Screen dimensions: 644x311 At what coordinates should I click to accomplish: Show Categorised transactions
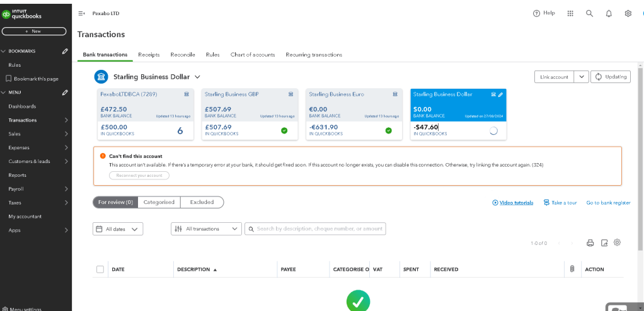point(159,202)
